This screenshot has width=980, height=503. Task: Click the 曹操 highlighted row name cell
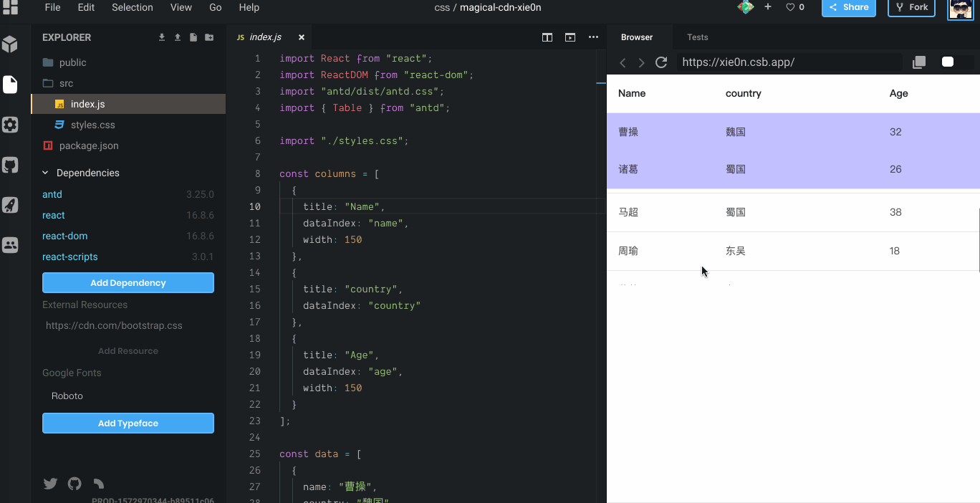click(628, 132)
